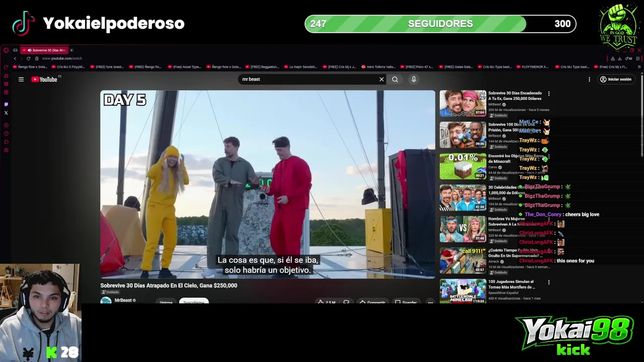Open thumbnail 'Sobrevive 100 Días En Una Prisión'

click(463, 135)
